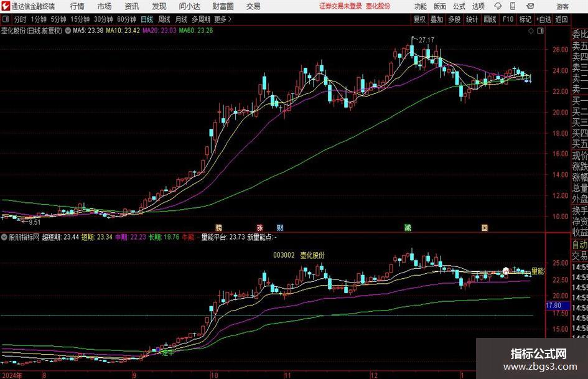
Task: Open the 资讯 menu
Action: (x=132, y=6)
